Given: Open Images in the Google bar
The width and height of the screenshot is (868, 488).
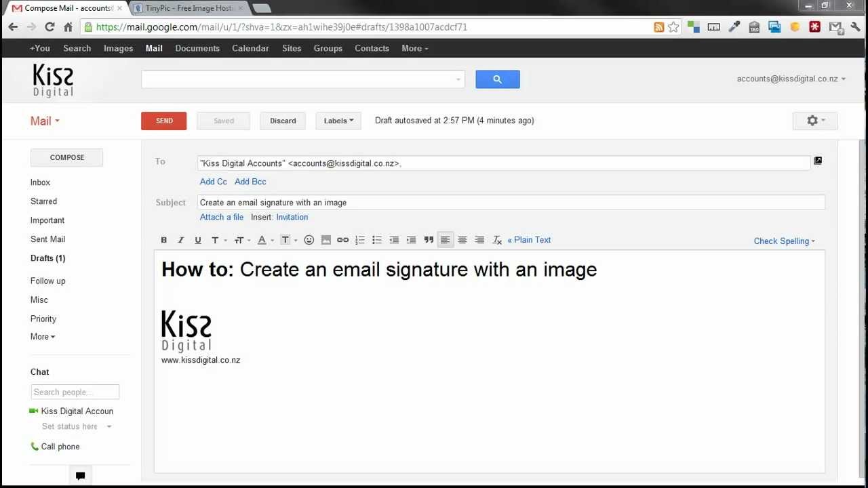Looking at the screenshot, I should pyautogui.click(x=118, y=48).
